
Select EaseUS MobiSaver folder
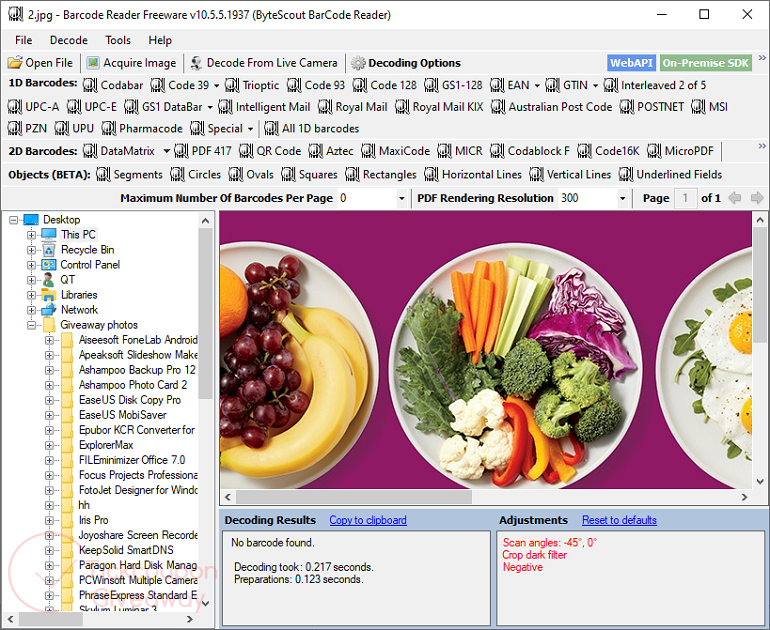click(122, 415)
